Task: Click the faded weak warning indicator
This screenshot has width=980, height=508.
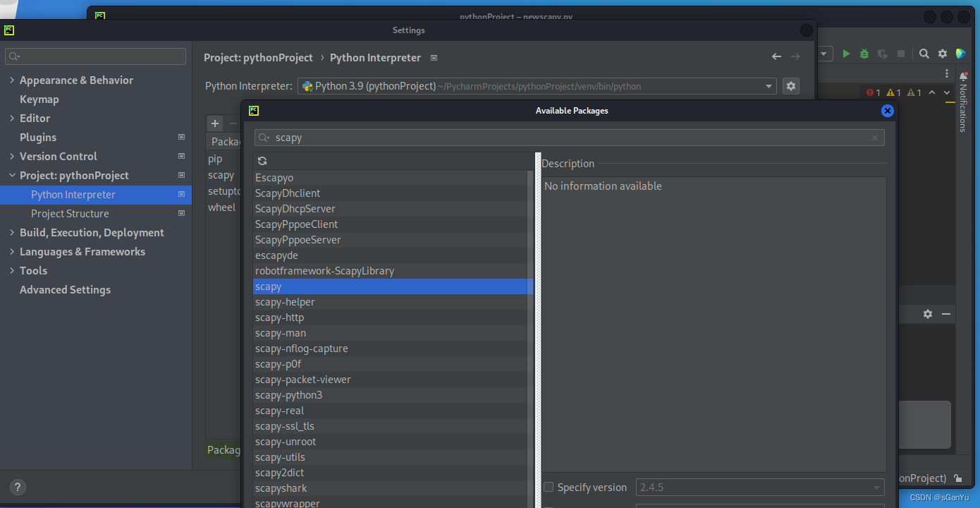Action: (914, 92)
